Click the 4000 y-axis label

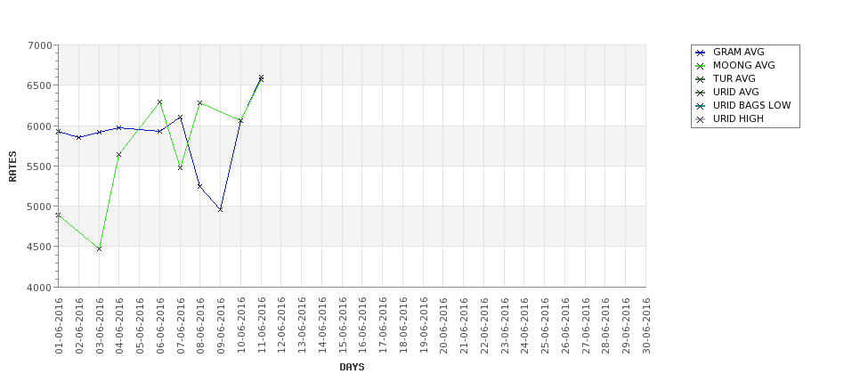[x=39, y=288]
